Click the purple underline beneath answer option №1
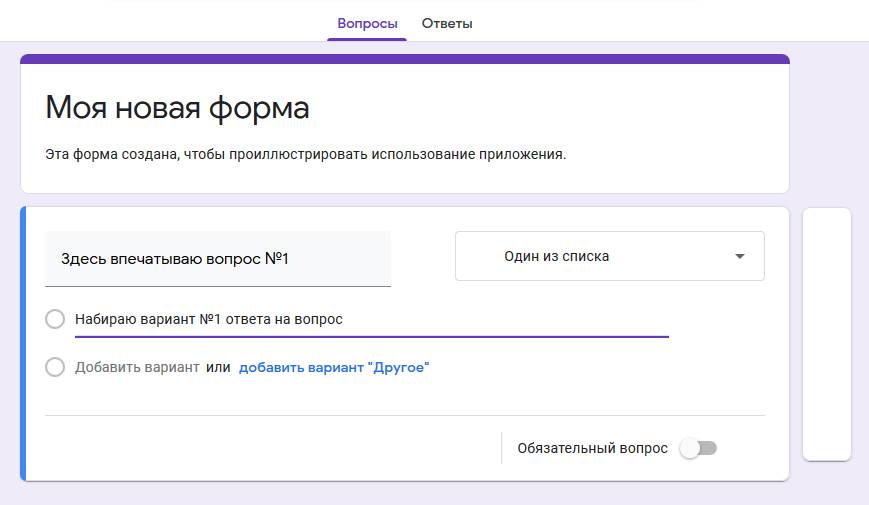869x505 pixels. click(371, 337)
